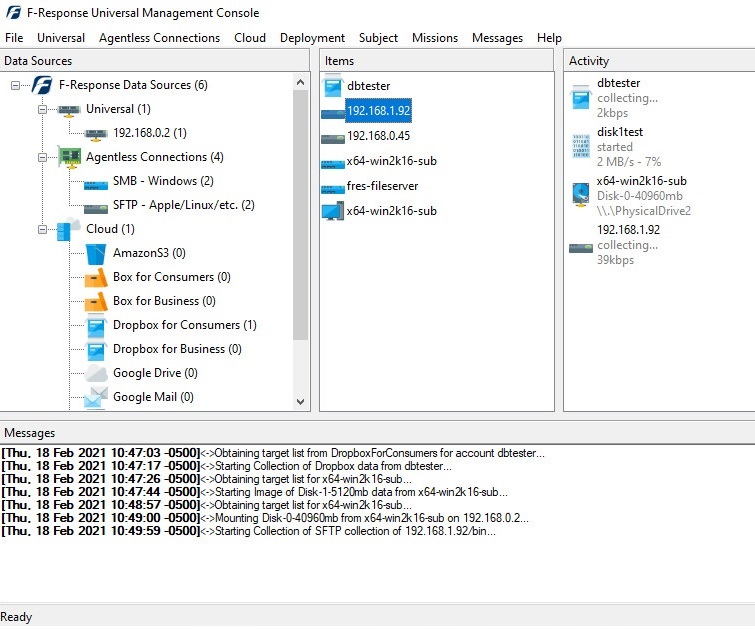Open the Cloud menu
The width and height of the screenshot is (755, 629).
tap(250, 38)
